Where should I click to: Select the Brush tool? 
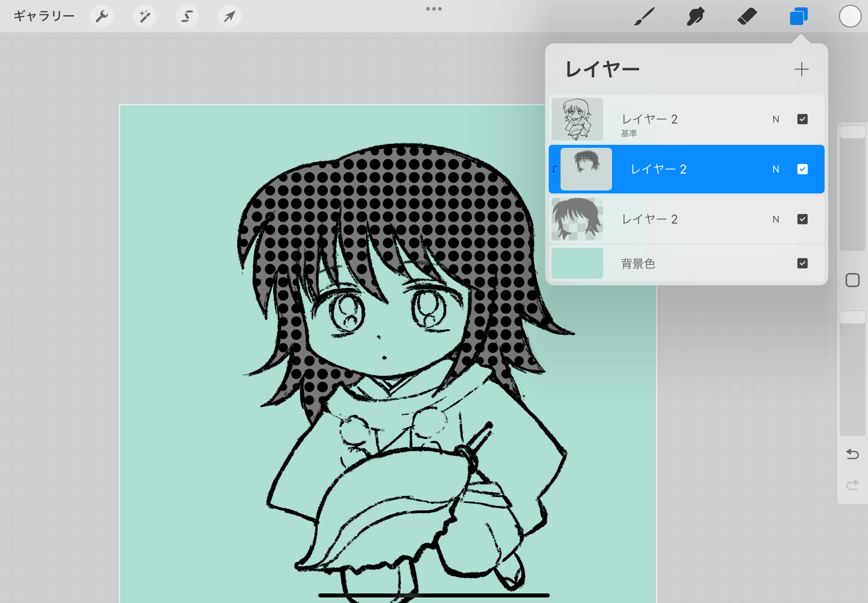[x=644, y=16]
